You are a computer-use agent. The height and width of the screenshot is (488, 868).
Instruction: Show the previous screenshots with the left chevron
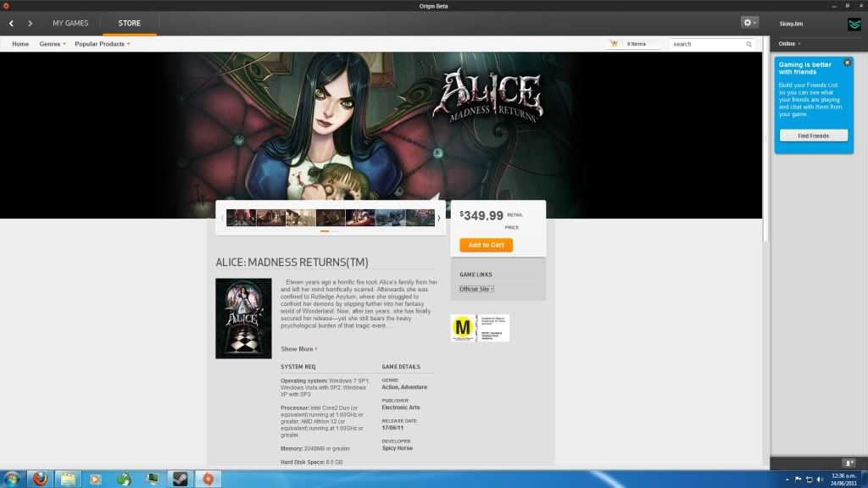pyautogui.click(x=222, y=218)
